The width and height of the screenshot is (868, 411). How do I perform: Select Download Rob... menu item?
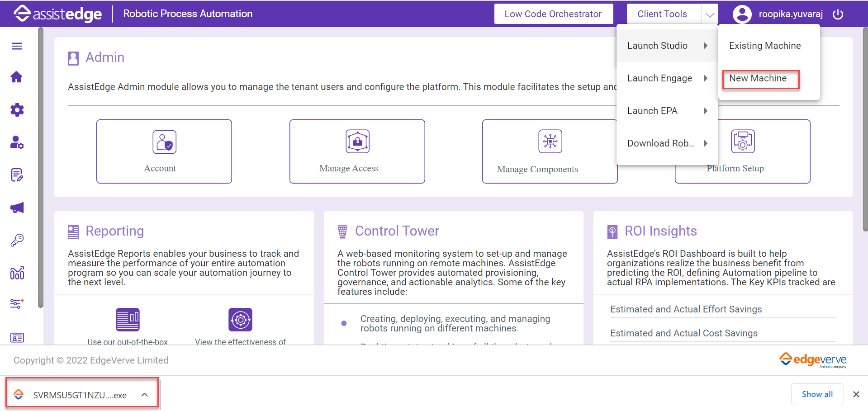click(x=667, y=143)
